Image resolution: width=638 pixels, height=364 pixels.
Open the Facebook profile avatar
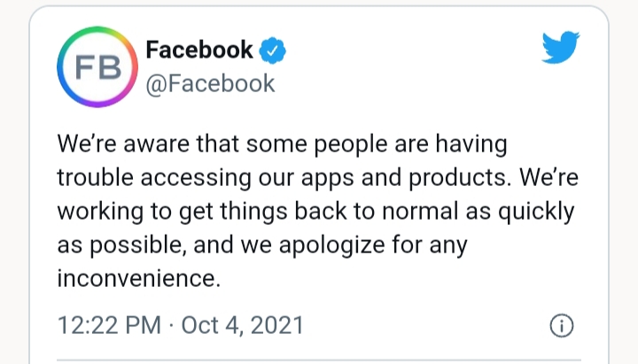pyautogui.click(x=94, y=69)
